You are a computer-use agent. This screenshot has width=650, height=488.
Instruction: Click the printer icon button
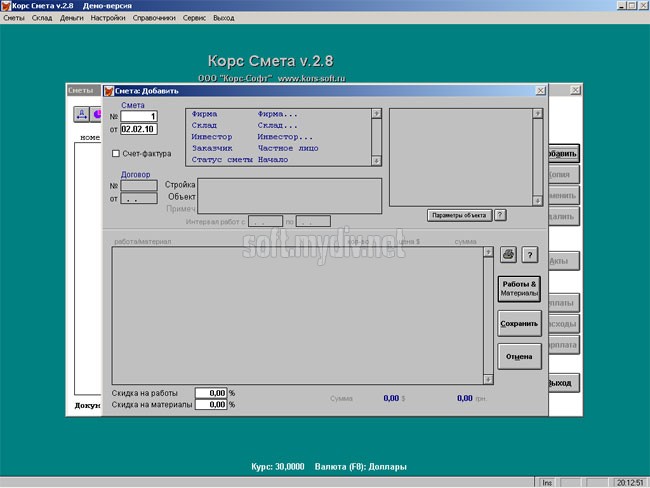click(x=508, y=254)
